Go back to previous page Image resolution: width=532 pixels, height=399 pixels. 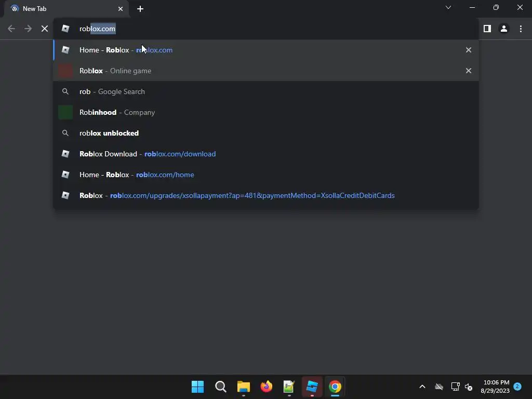[11, 29]
